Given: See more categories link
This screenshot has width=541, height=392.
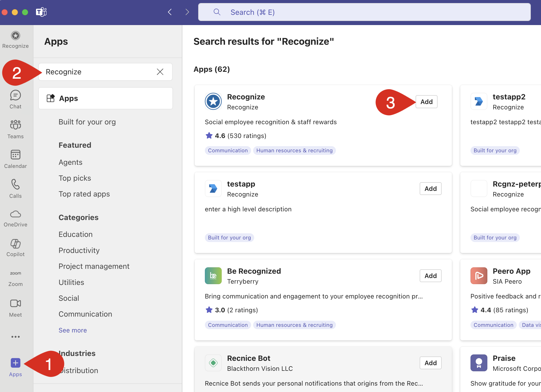Looking at the screenshot, I should (73, 330).
